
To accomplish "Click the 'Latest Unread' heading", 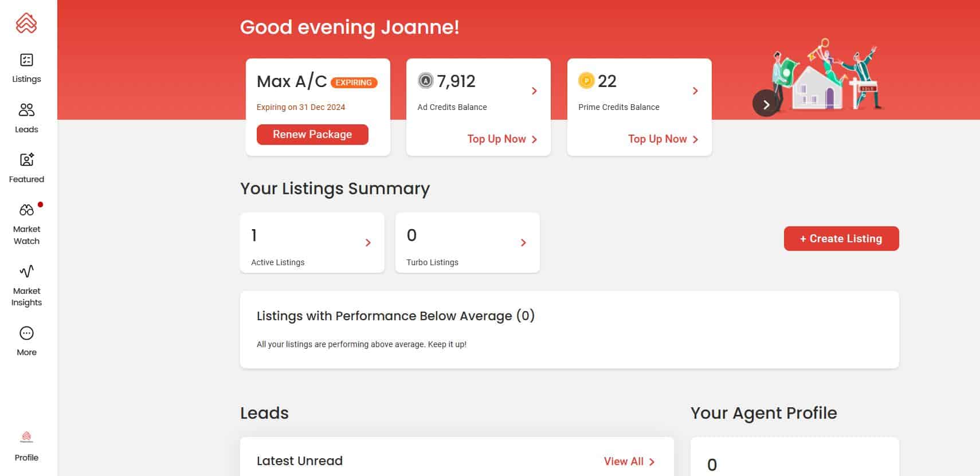I will tap(300, 461).
